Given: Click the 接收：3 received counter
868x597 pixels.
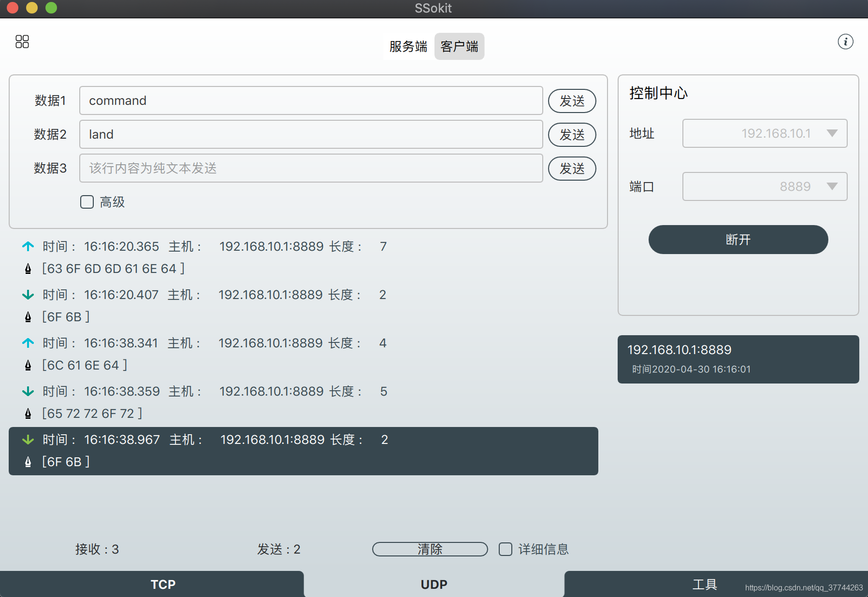Looking at the screenshot, I should coord(97,549).
